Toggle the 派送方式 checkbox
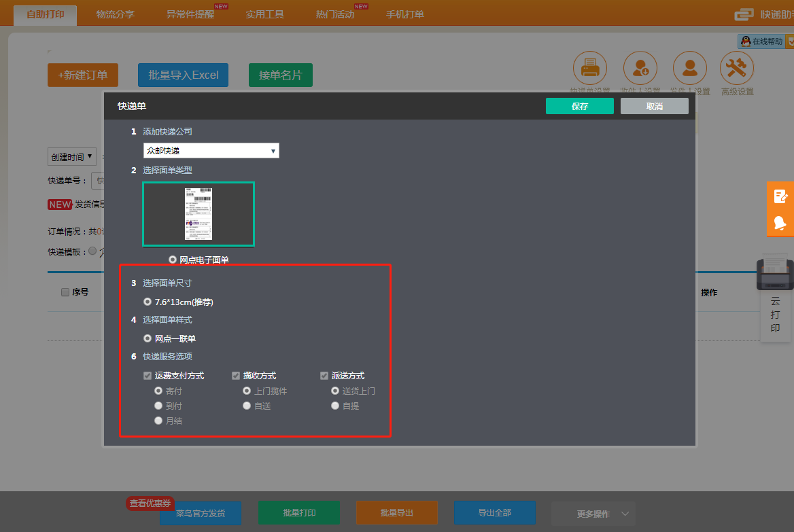 click(324, 376)
